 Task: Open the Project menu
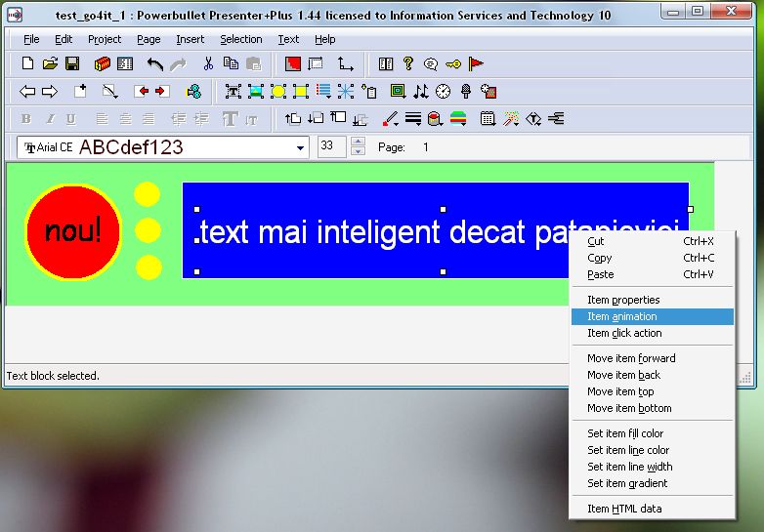pyautogui.click(x=105, y=39)
